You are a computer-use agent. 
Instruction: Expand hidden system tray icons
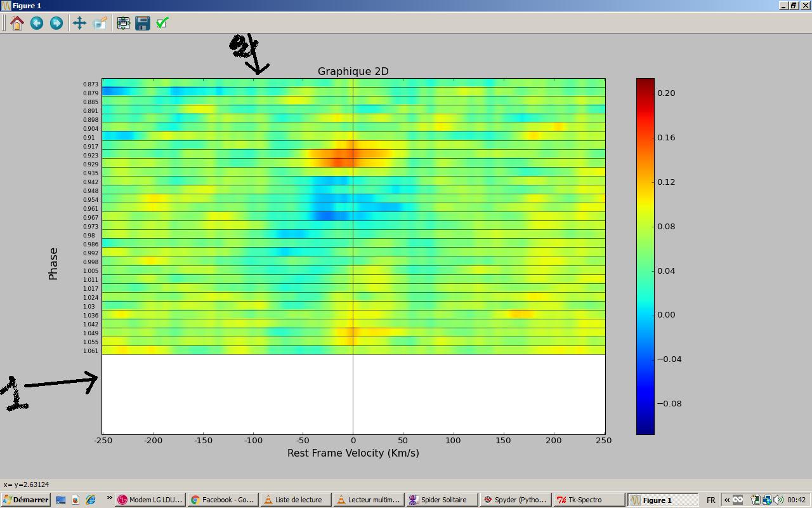click(727, 500)
